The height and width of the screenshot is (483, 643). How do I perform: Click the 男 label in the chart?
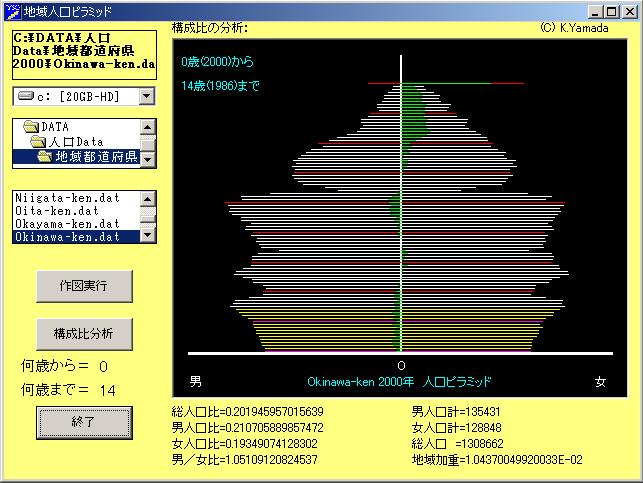195,382
